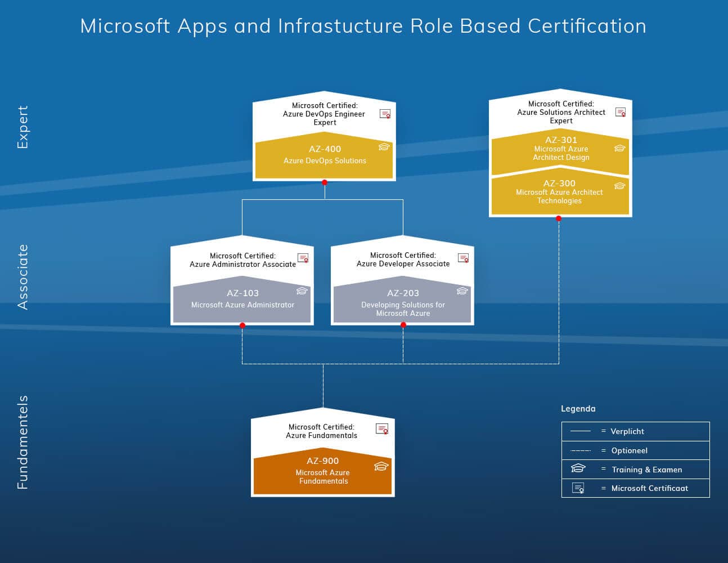728x563 pixels.
Task: Click 'Microsoft Certified: Azure Fundamentals' title text
Action: coord(322,431)
